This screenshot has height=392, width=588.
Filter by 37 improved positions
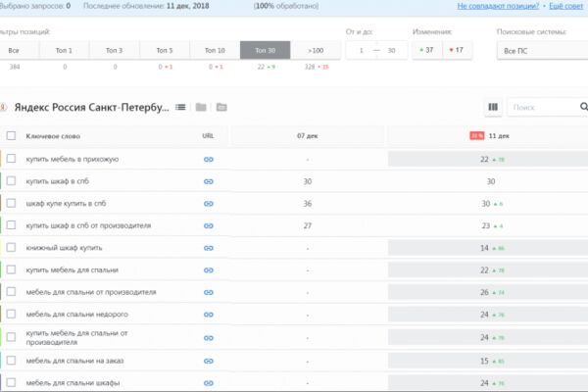(426, 50)
